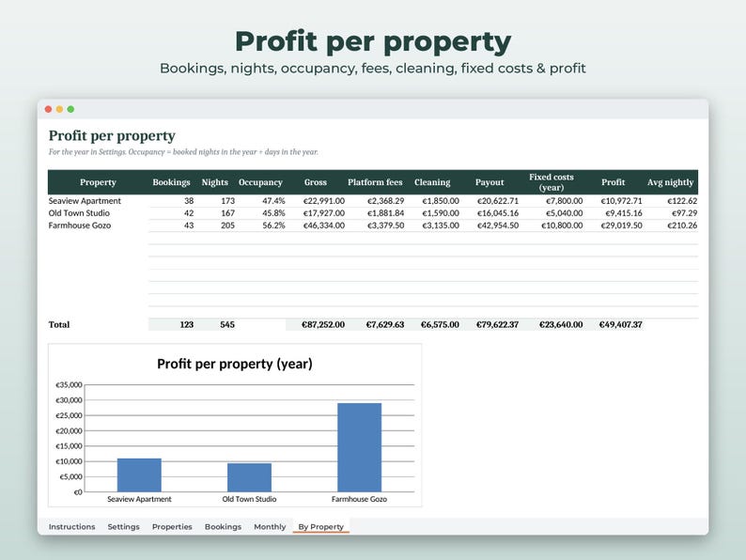This screenshot has width=746, height=560.
Task: Open the Properties sheet tab
Action: (172, 527)
